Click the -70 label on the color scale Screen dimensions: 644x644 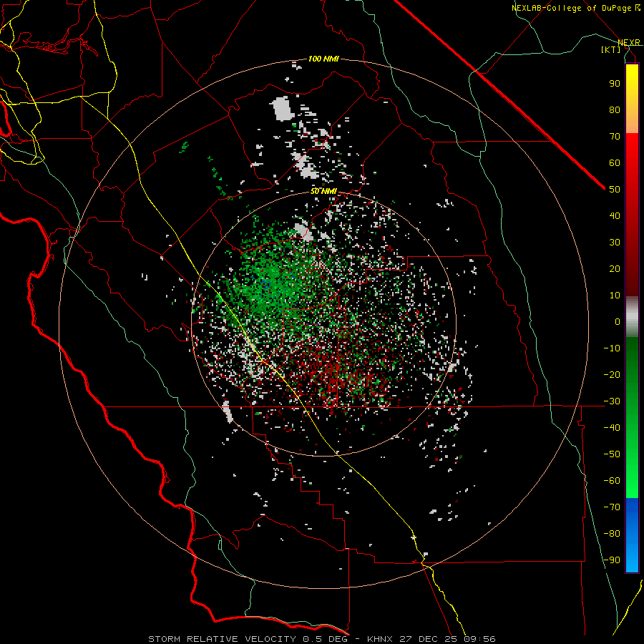coord(612,507)
